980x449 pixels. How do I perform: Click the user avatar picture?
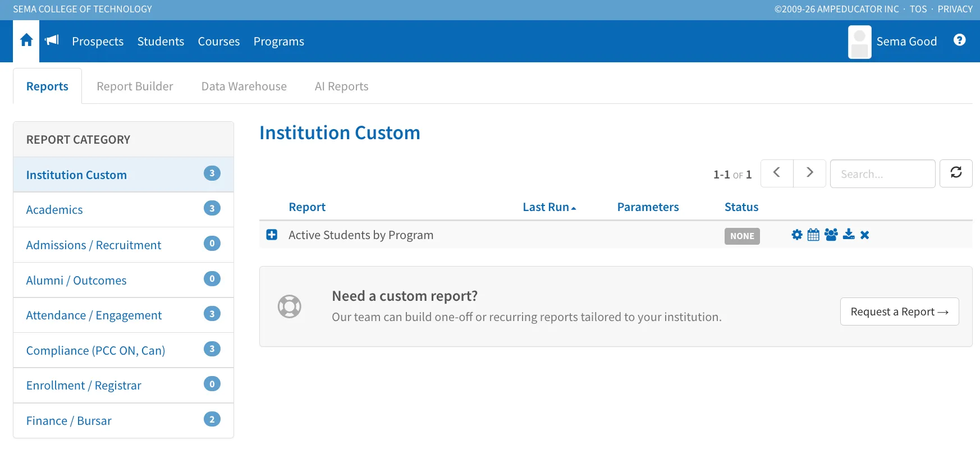coord(859,42)
